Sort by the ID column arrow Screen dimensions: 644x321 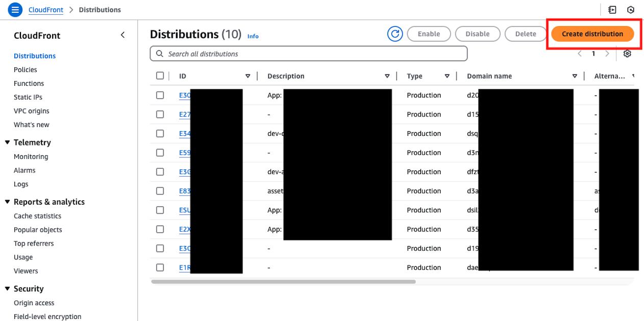coord(248,76)
